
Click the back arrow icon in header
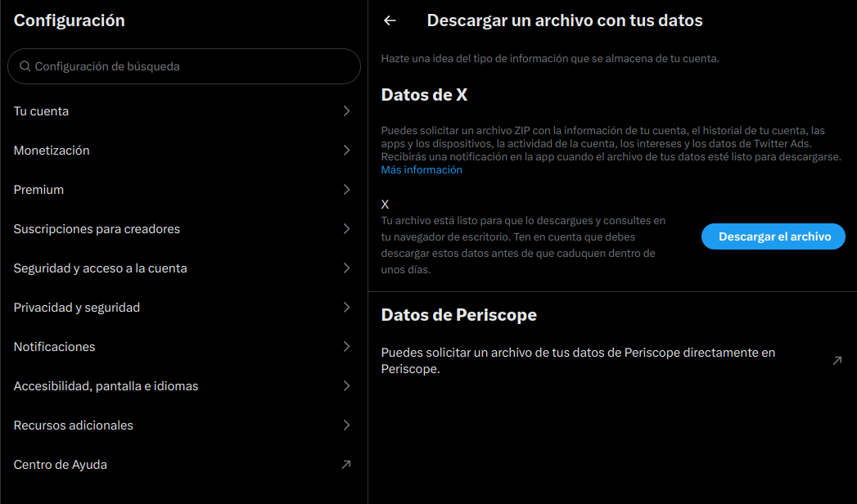click(x=390, y=20)
